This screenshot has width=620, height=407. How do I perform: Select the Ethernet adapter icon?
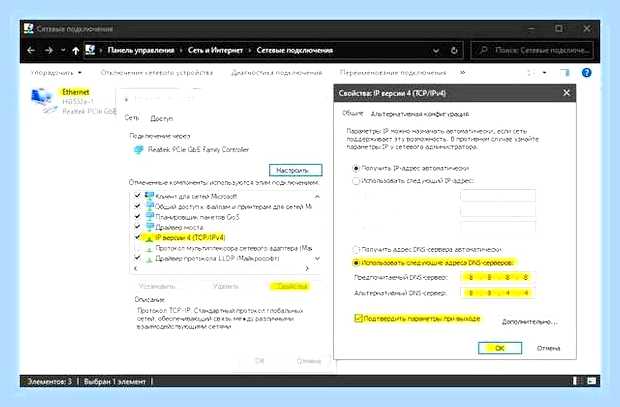[x=42, y=100]
